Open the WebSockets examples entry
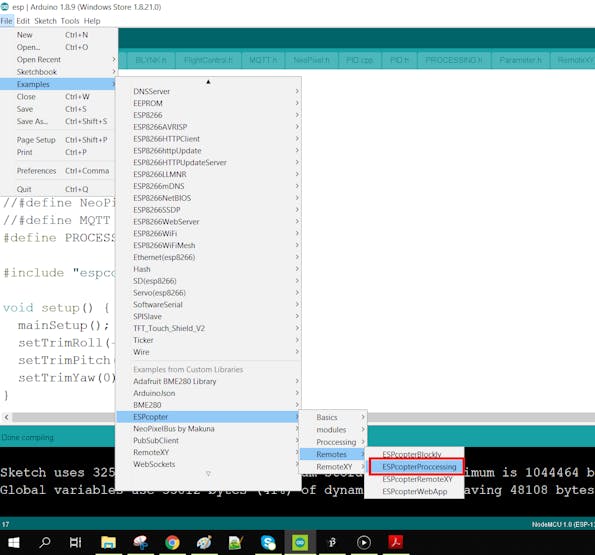 pos(208,464)
